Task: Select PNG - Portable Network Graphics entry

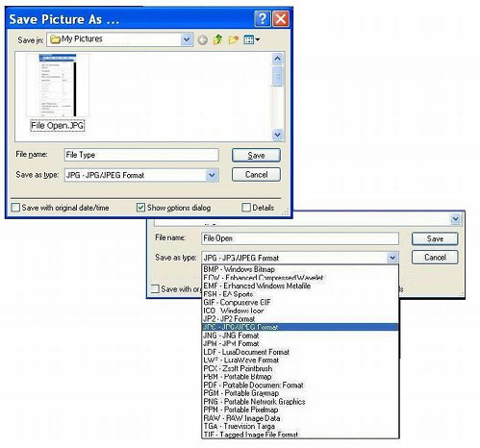Action: [300, 401]
